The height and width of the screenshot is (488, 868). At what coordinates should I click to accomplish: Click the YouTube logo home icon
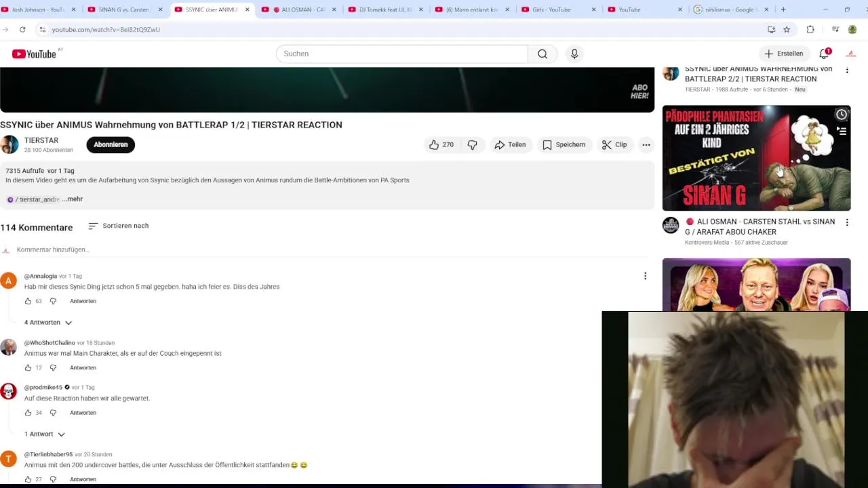coord(34,54)
